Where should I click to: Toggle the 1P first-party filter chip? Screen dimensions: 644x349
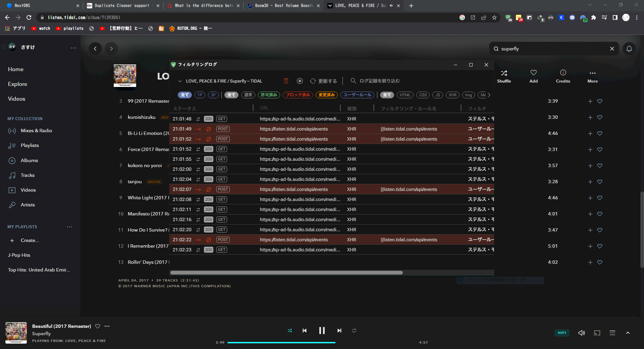pos(200,95)
